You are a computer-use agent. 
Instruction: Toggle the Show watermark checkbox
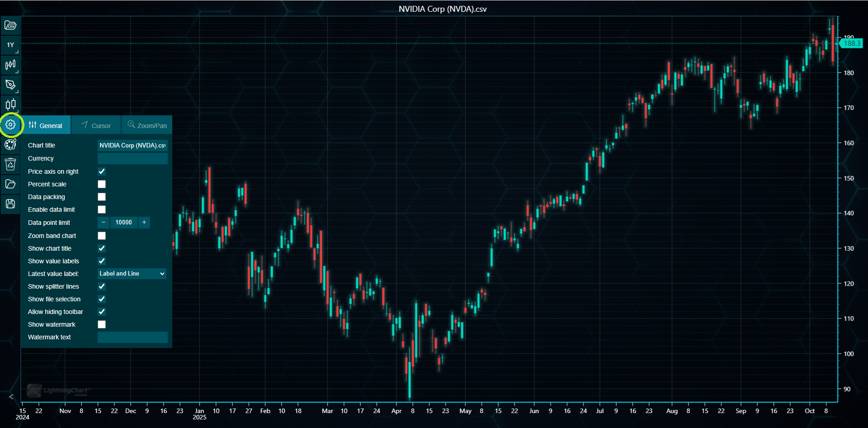102,324
